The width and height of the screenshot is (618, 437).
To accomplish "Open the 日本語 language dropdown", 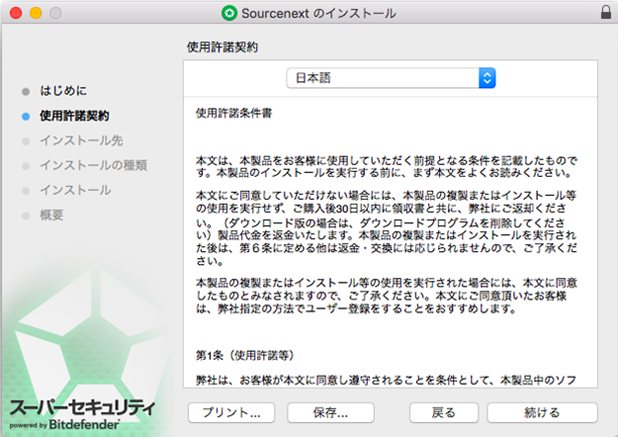I will click(x=391, y=78).
